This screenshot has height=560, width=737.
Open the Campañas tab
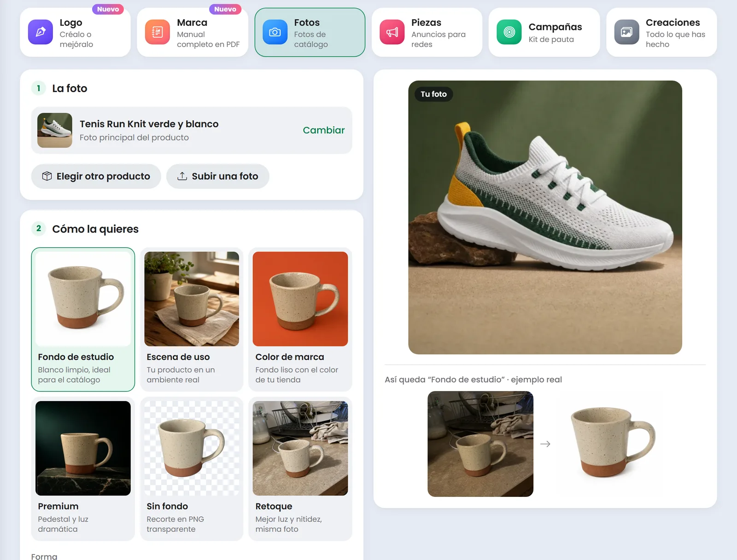pos(544,32)
